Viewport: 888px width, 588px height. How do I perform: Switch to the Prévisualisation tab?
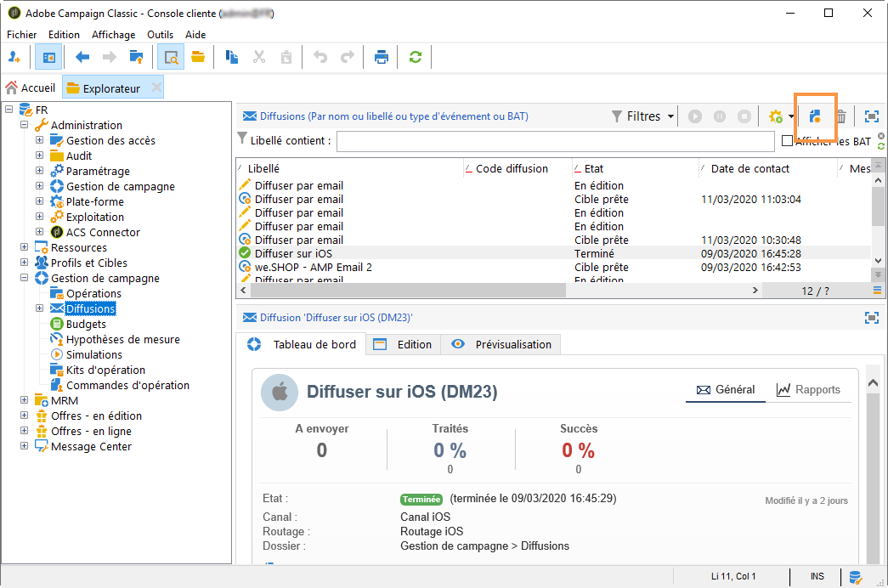coord(501,344)
